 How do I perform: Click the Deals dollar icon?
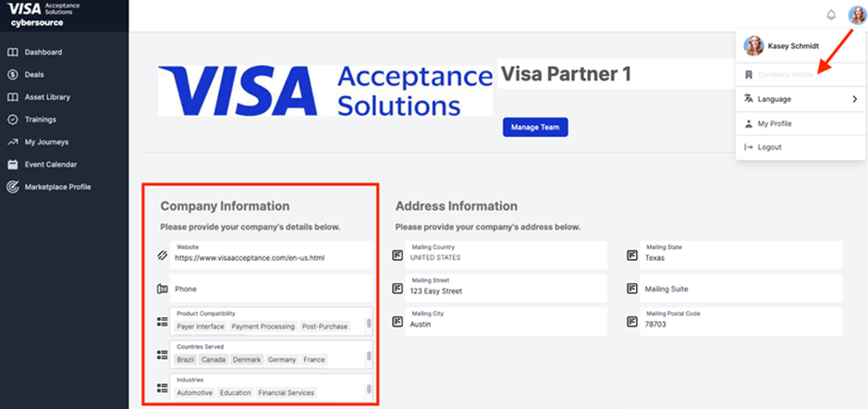(x=13, y=74)
